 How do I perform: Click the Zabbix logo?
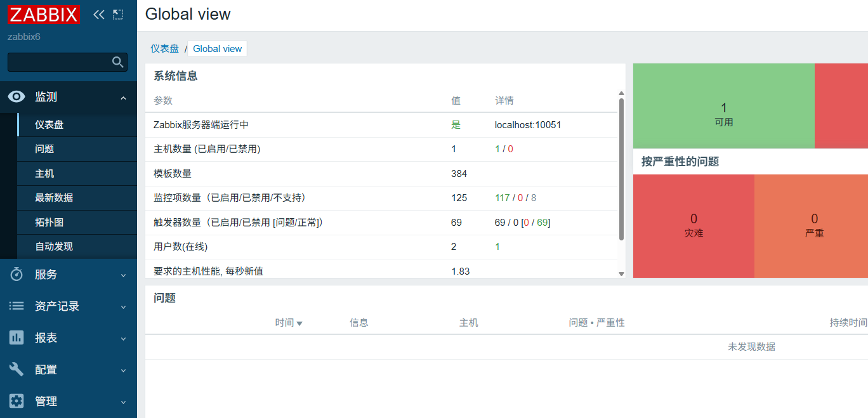point(43,15)
